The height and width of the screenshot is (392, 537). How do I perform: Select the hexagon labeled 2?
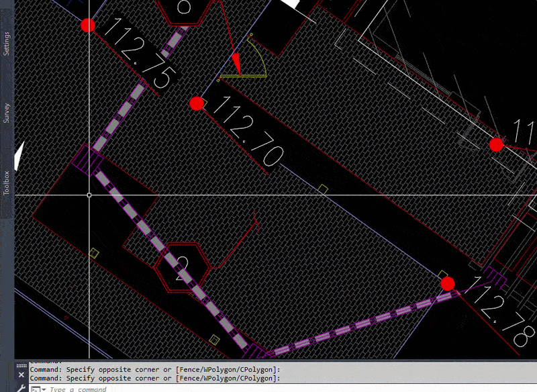tap(182, 267)
